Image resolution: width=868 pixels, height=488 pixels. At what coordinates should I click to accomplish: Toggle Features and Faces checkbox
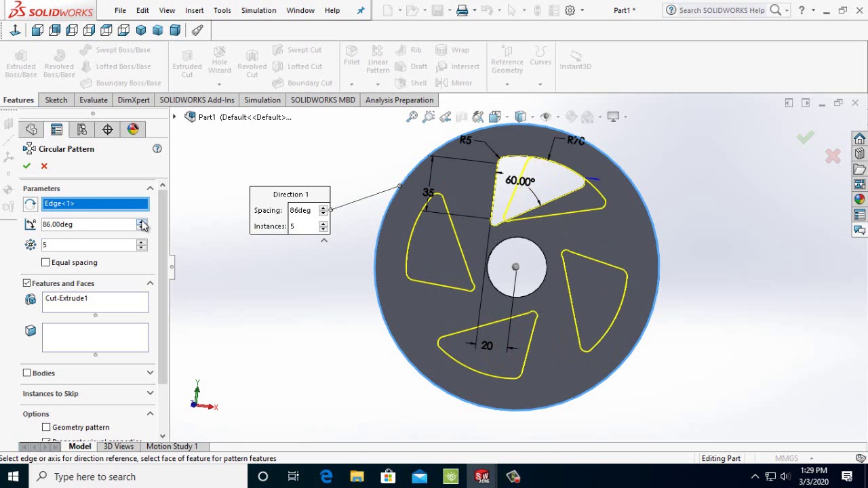click(x=26, y=283)
